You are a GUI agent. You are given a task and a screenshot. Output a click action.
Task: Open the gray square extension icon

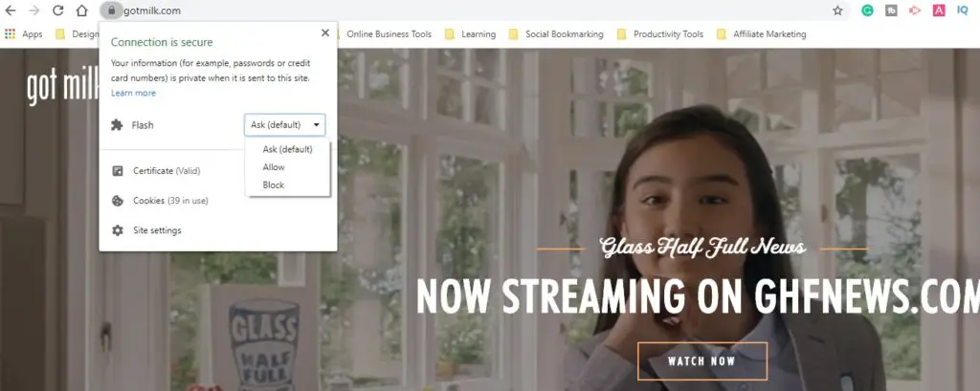coord(891,11)
